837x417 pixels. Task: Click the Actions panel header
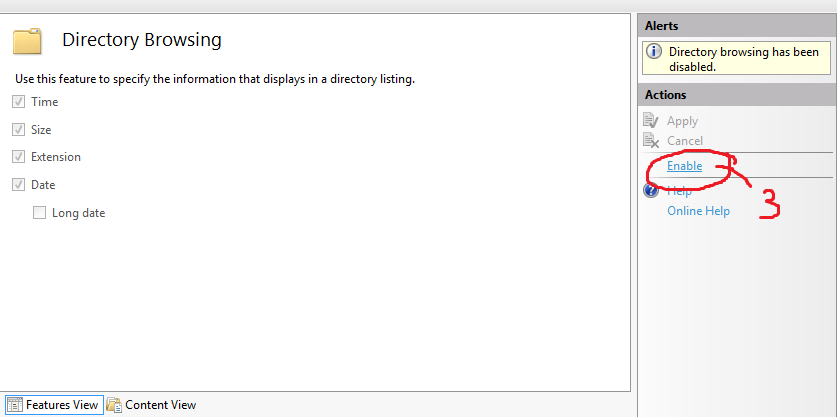(x=737, y=95)
